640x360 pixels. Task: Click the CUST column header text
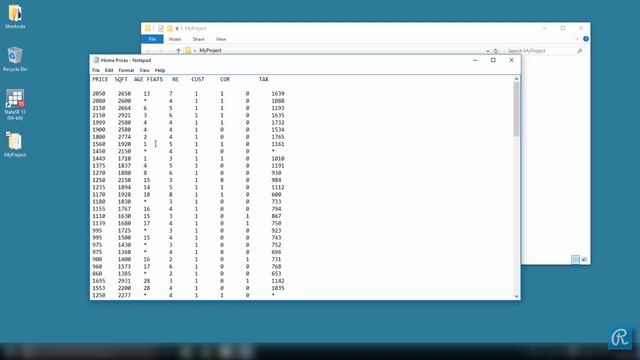pyautogui.click(x=198, y=79)
